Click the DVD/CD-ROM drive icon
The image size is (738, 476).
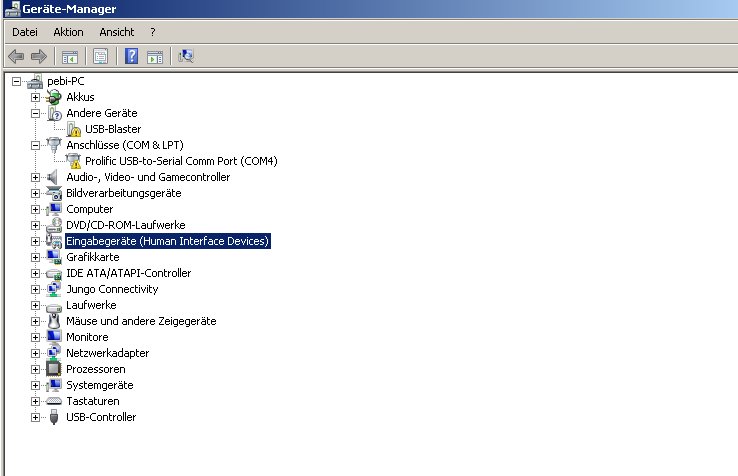click(x=54, y=225)
